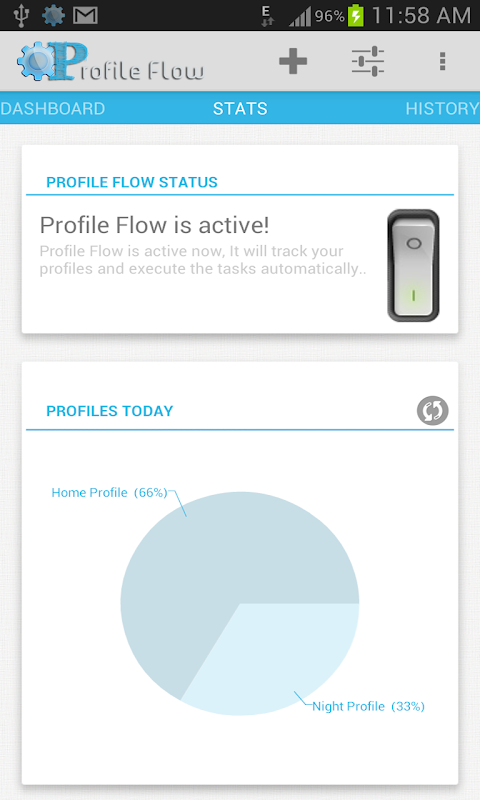Switch to the Dashboard tab
This screenshot has width=480, height=800.
[53, 108]
